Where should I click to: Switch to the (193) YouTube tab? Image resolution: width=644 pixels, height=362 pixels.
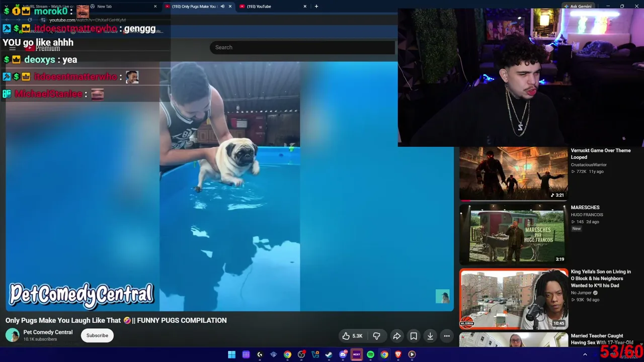point(273,7)
